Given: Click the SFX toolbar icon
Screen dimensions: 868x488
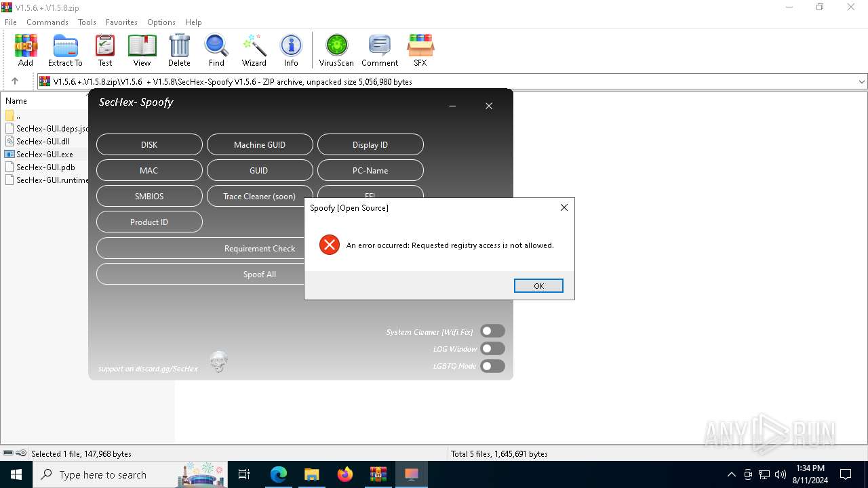Looking at the screenshot, I should click(x=420, y=50).
